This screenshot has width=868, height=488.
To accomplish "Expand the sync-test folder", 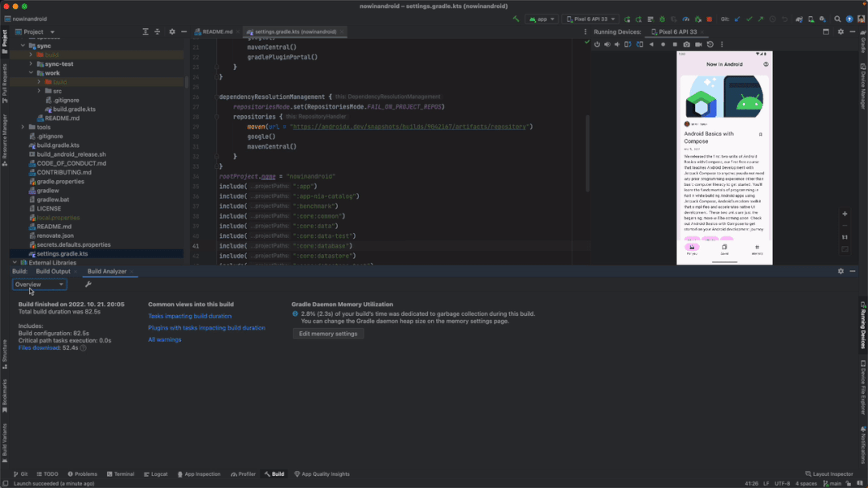I will [x=31, y=64].
